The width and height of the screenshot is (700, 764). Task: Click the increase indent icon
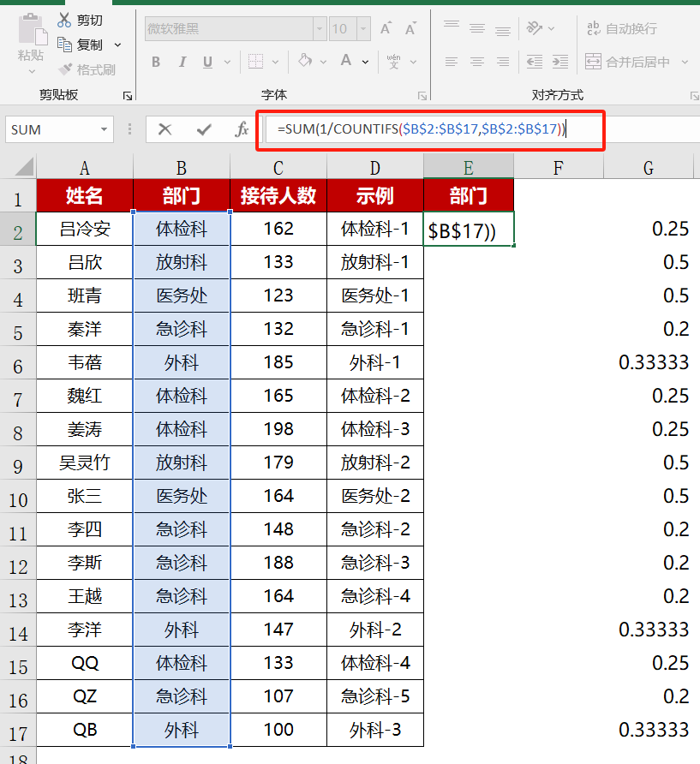click(560, 62)
